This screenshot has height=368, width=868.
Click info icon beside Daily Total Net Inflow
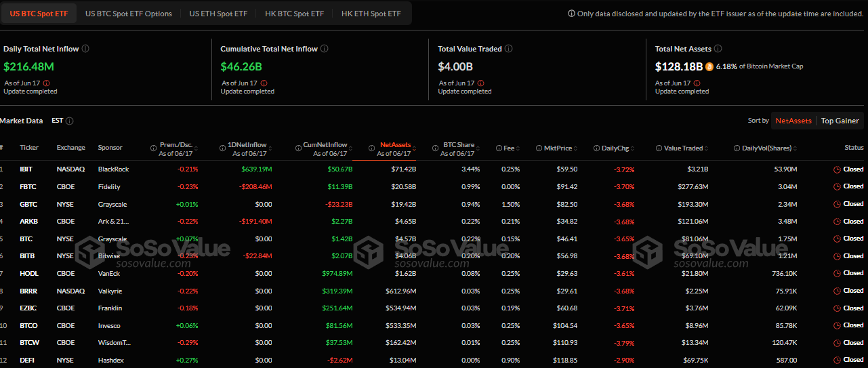pos(85,49)
